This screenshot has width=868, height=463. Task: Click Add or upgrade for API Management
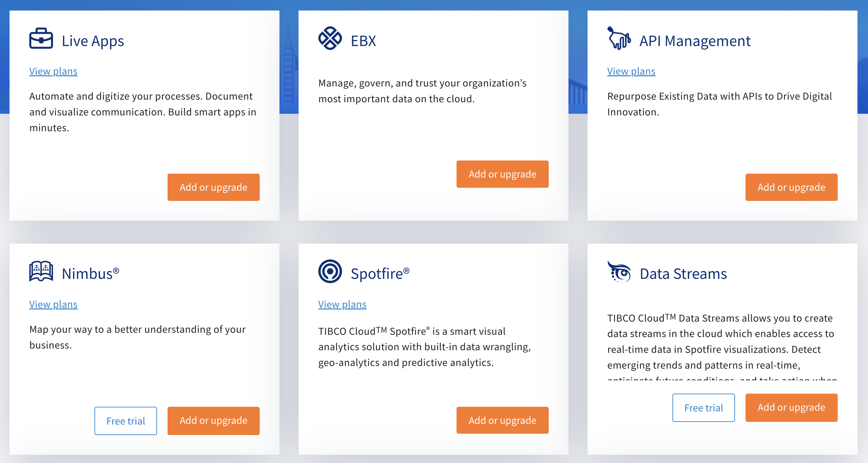791,187
